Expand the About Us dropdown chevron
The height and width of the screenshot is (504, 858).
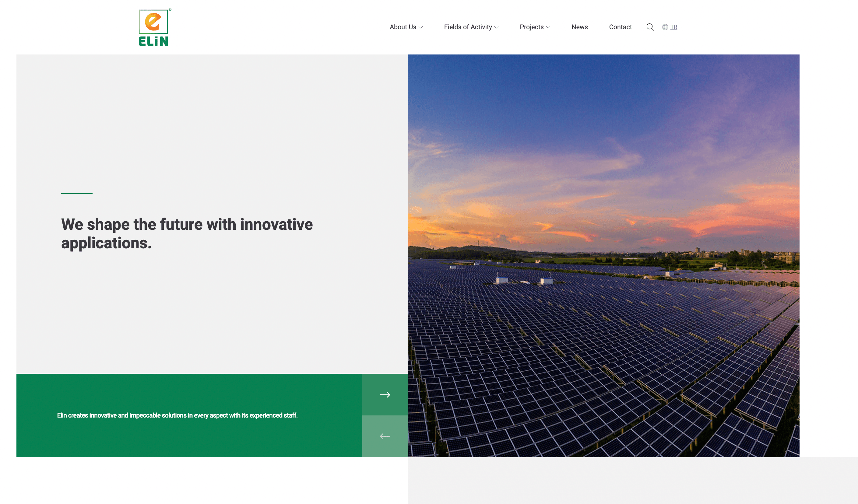tap(421, 27)
